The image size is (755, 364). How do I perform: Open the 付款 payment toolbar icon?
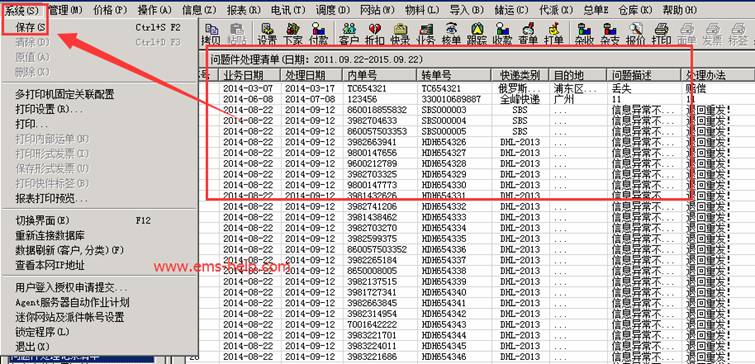(x=318, y=34)
